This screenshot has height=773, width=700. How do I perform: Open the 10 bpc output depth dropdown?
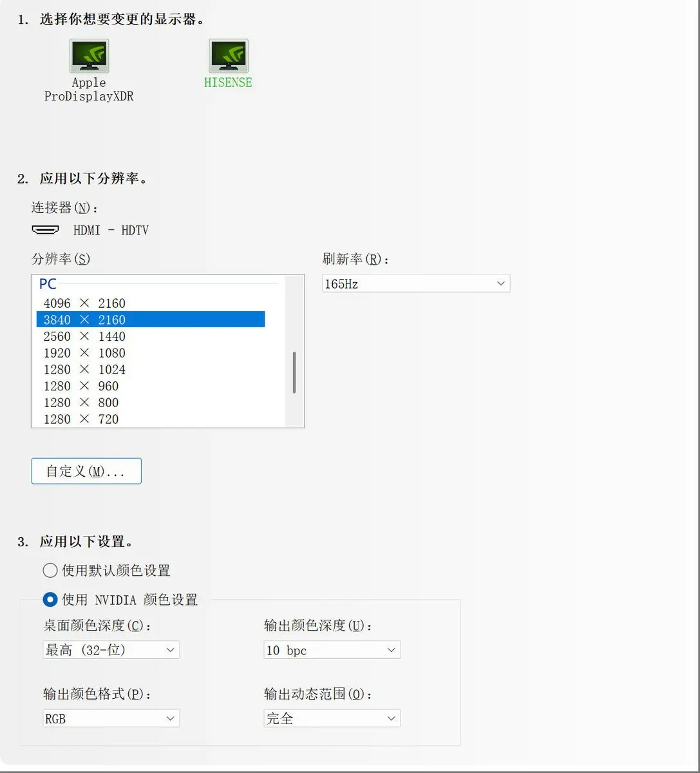click(x=332, y=650)
